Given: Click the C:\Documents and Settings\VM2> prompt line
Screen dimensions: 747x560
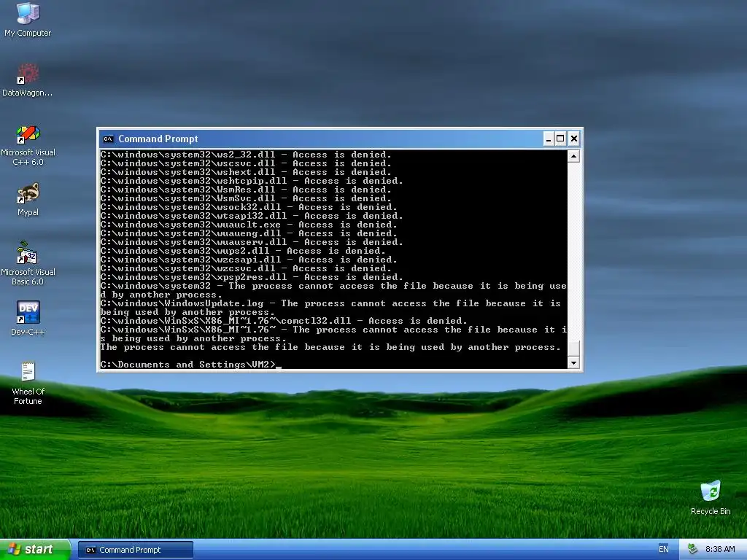Looking at the screenshot, I should [188, 365].
